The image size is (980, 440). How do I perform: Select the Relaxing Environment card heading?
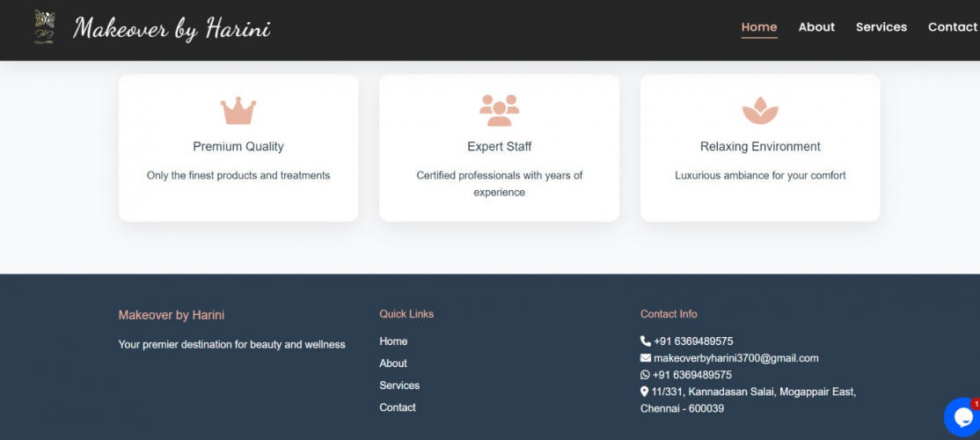pyautogui.click(x=760, y=146)
